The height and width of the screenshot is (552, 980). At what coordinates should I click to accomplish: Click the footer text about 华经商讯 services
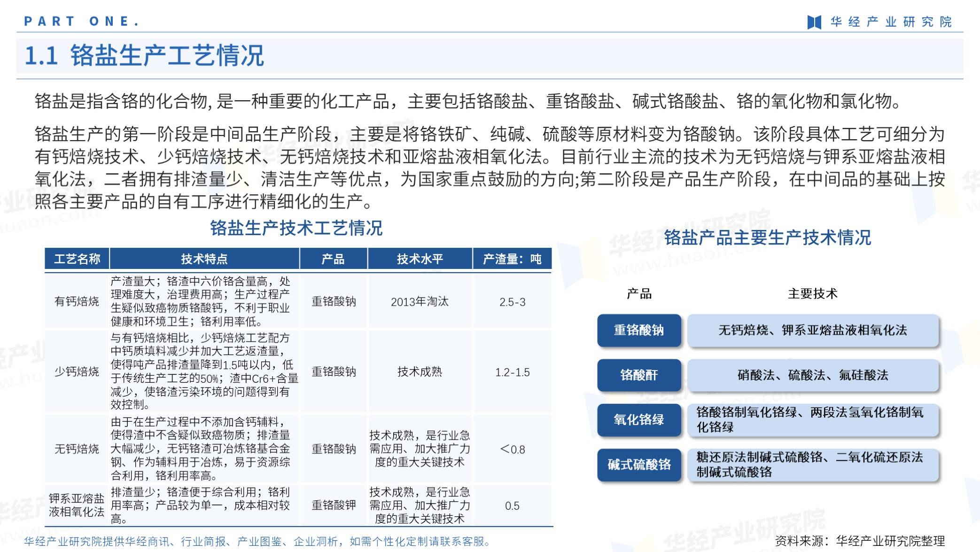257,542
